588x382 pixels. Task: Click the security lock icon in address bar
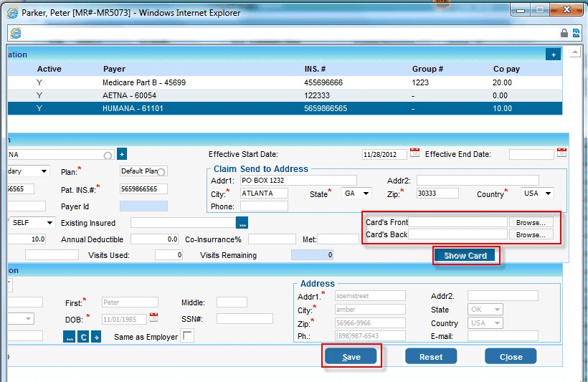564,33
